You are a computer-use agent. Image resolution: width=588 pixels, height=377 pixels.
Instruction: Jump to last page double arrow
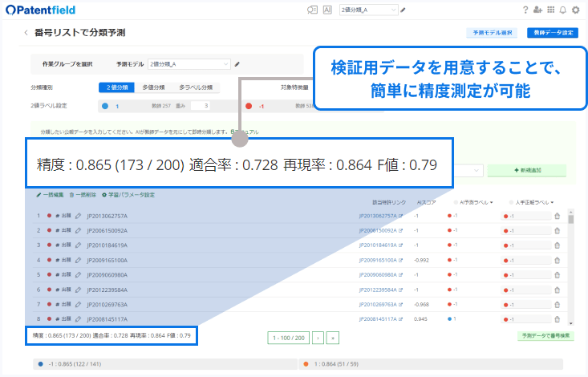pos(333,338)
